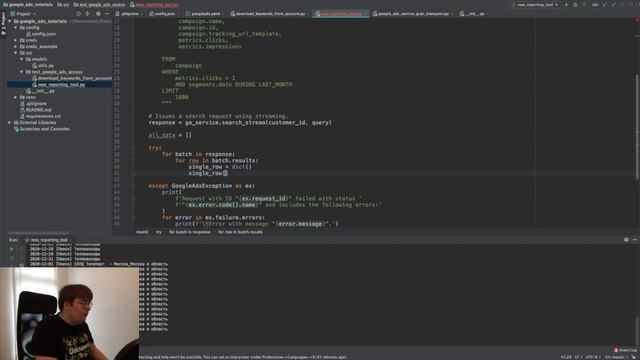Collapse the test_google_ads_access folder
The height and width of the screenshot is (360, 640).
(22, 72)
